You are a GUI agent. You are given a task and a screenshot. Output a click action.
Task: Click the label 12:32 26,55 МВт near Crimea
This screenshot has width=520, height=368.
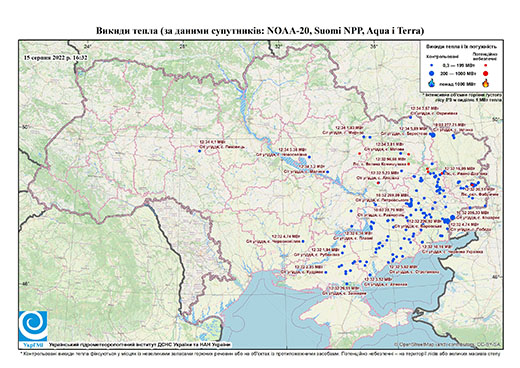(344, 288)
